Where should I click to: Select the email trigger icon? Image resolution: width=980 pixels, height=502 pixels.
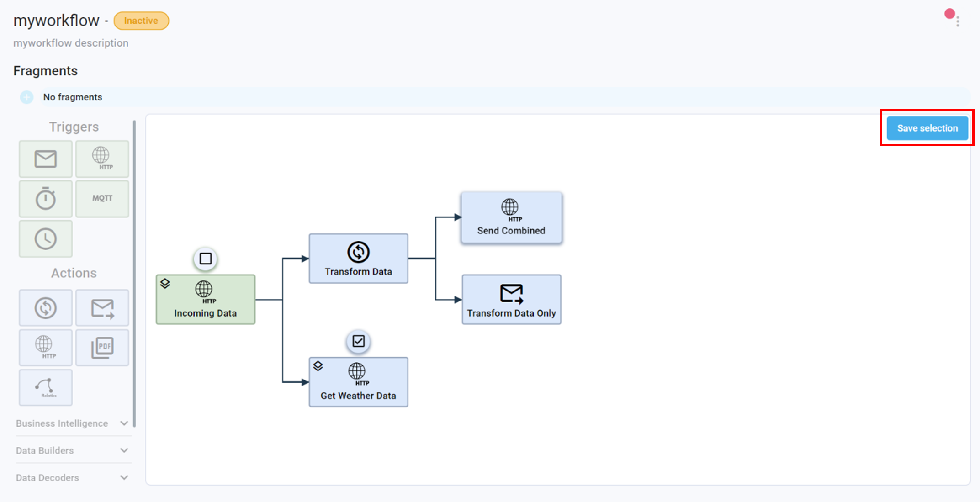tap(45, 159)
